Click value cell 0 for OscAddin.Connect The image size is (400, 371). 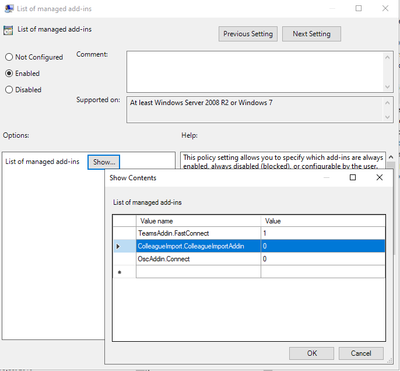click(323, 259)
